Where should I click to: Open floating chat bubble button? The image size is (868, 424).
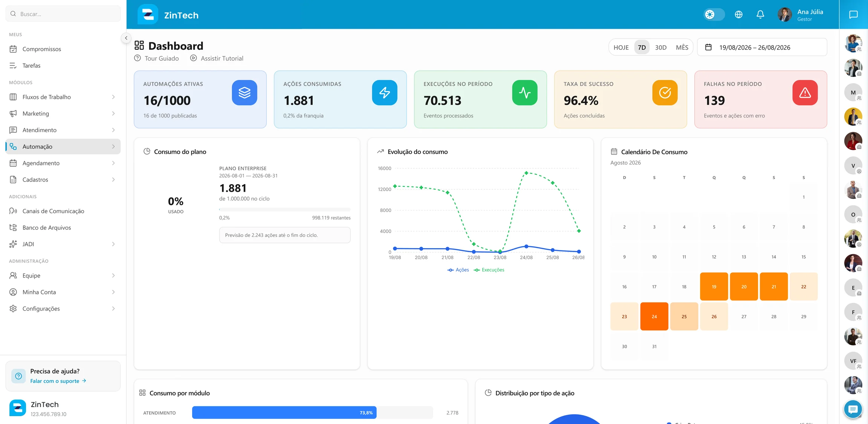[x=853, y=409]
